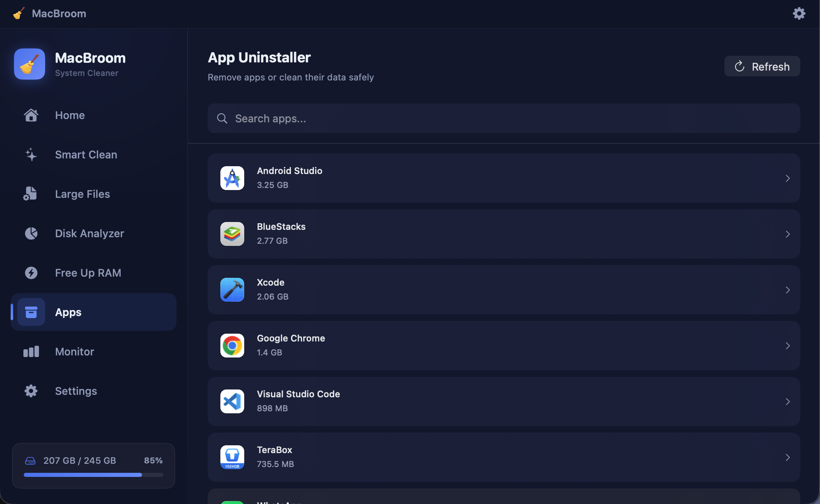The height and width of the screenshot is (504, 820).
Task: Expand Android Studio row chevron
Action: tap(788, 178)
